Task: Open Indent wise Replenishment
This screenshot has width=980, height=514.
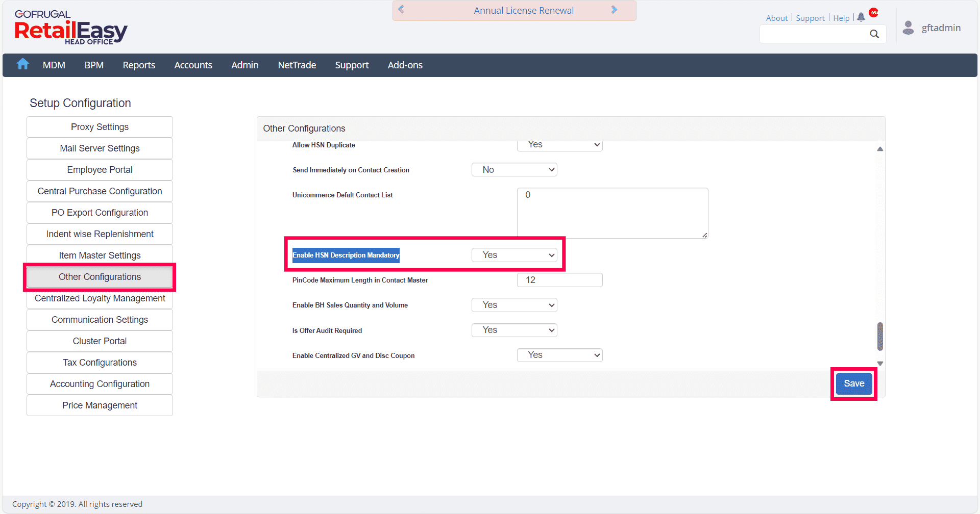Action: click(x=100, y=234)
